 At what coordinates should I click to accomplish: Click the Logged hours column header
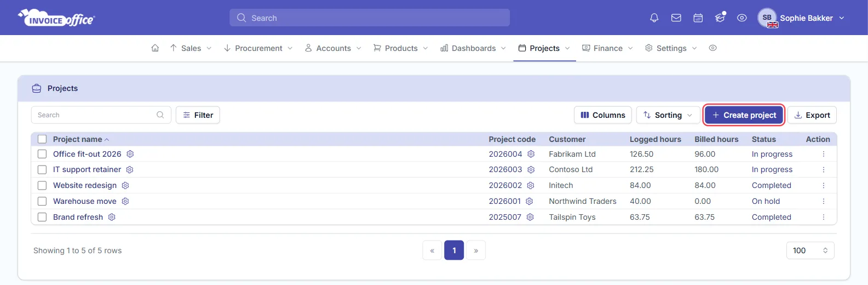pos(655,139)
